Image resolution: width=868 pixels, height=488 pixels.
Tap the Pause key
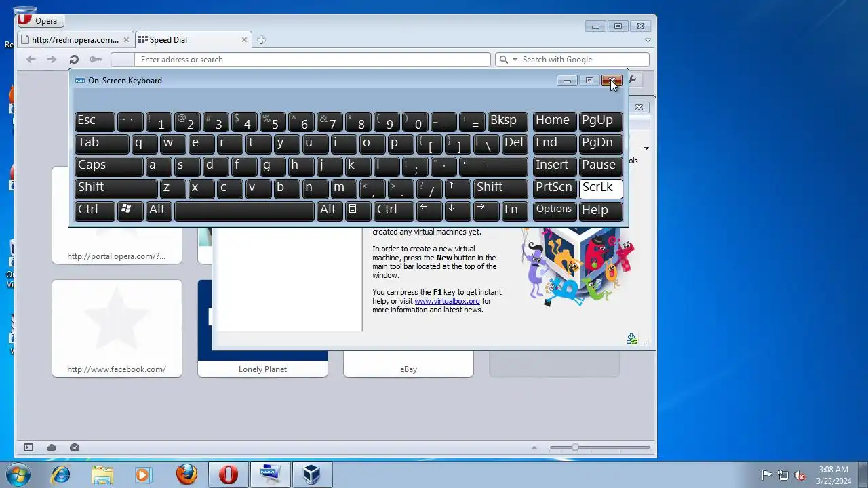click(601, 165)
